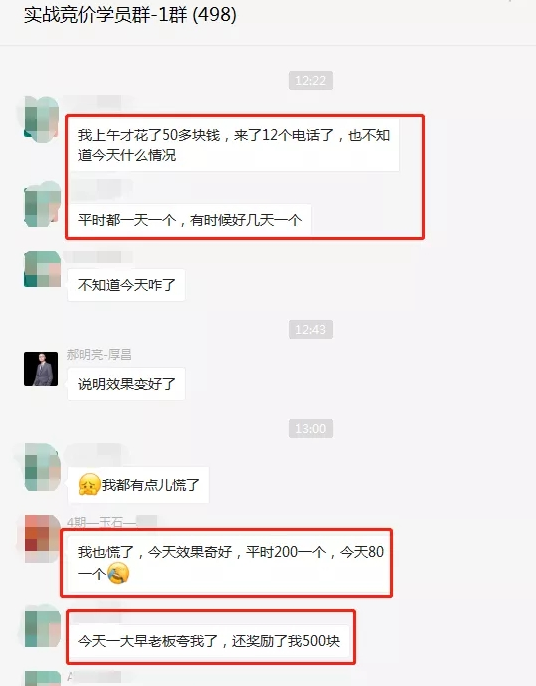Open avatar of the man in suit
Viewport: 536px width, 686px height.
point(41,369)
